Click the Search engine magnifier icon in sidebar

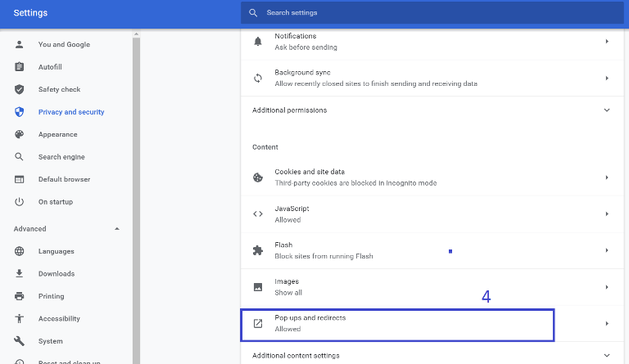19,156
